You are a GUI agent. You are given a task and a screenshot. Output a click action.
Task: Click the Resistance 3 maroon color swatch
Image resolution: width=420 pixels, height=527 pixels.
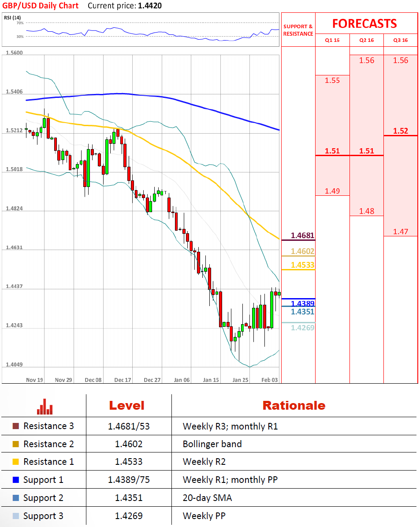[x=16, y=426]
